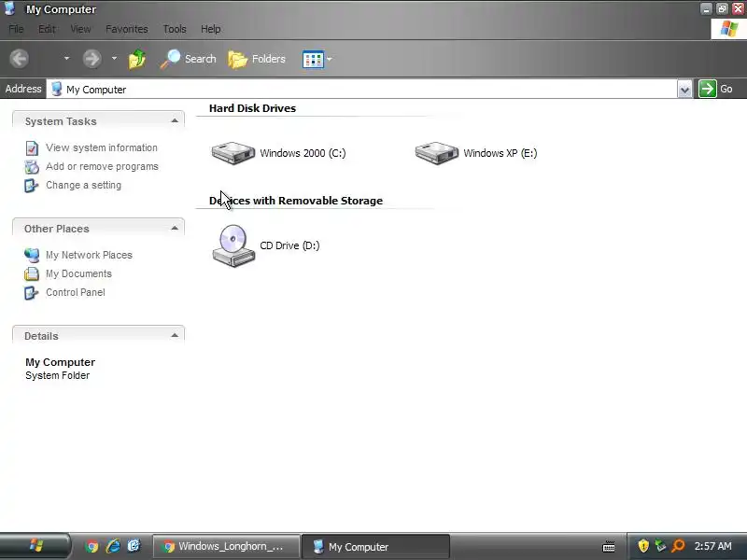This screenshot has width=747, height=560.
Task: Click Add or remove programs link
Action: (x=102, y=166)
